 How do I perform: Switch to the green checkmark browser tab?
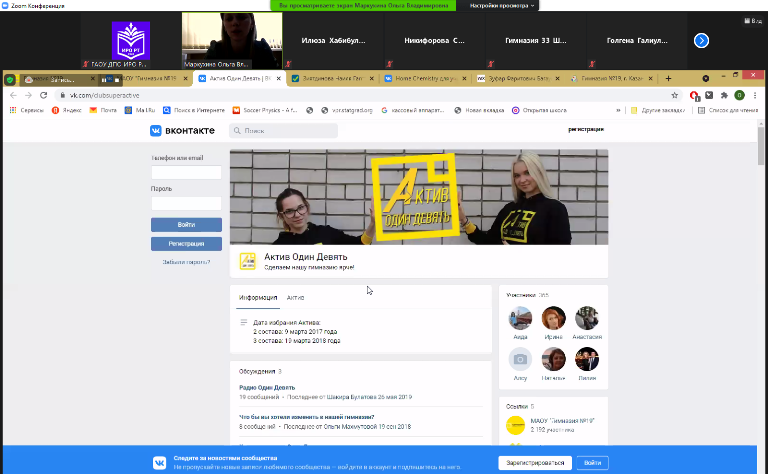(x=332, y=78)
